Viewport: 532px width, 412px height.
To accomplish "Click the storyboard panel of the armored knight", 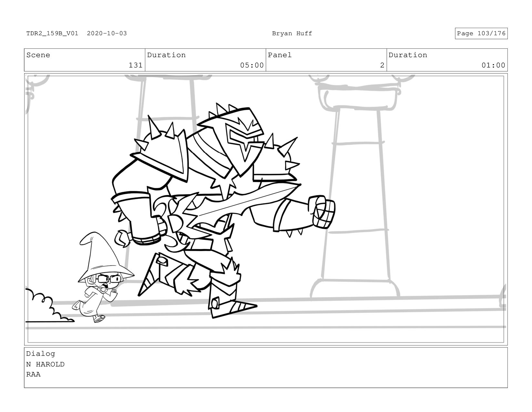I will [266, 209].
